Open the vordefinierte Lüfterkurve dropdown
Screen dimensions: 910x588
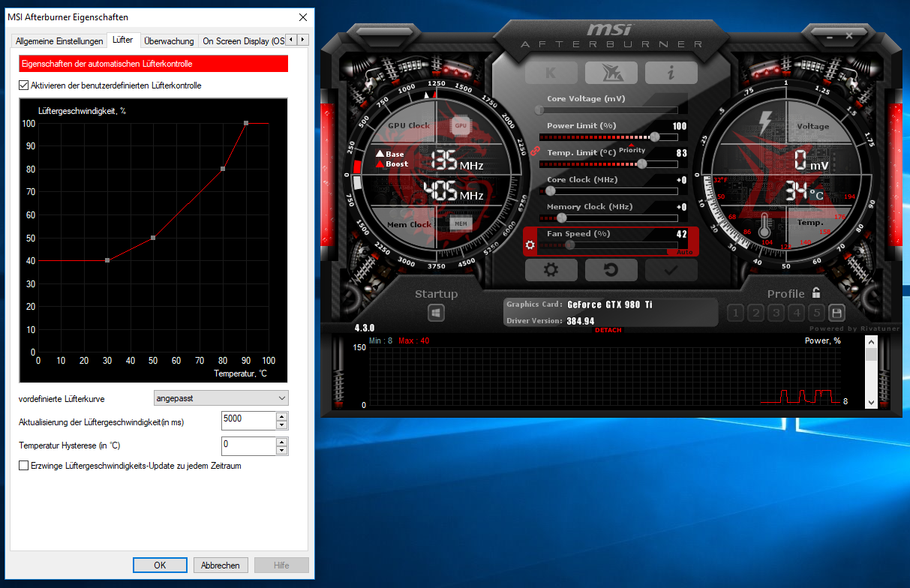point(221,398)
